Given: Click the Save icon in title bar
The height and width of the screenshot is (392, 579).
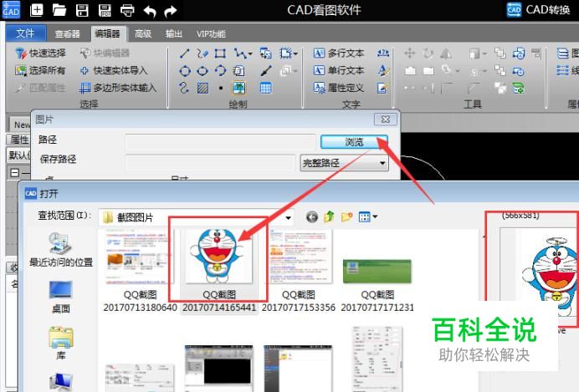Looking at the screenshot, I should pos(82,10).
